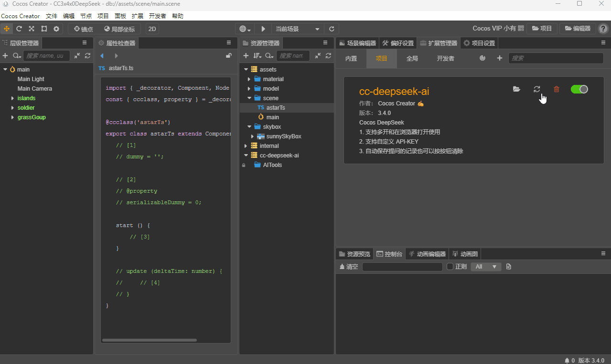
Task: Expand the internal assets database
Action: click(x=246, y=146)
